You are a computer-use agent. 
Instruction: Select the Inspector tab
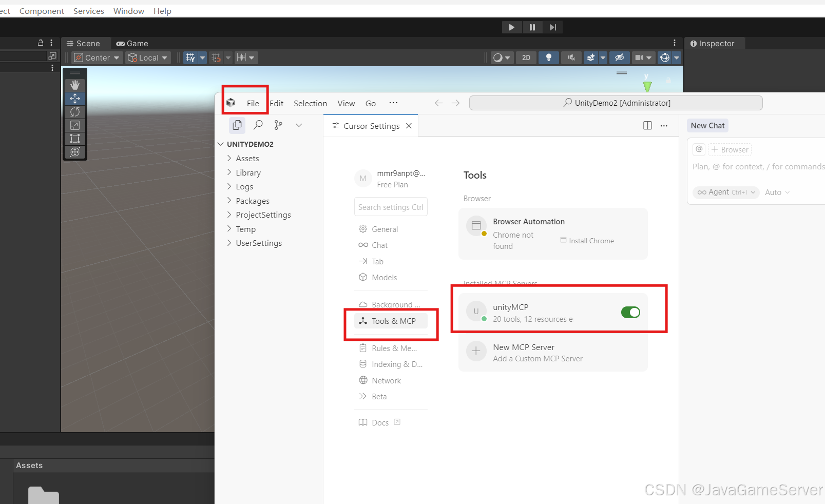[x=713, y=44]
